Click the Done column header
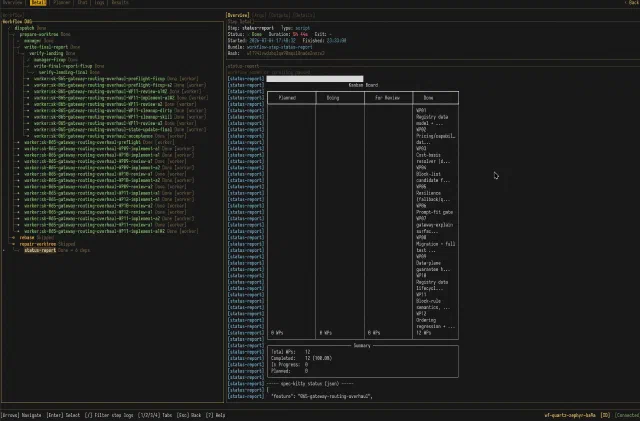The height and width of the screenshot is (421, 640). point(428,98)
